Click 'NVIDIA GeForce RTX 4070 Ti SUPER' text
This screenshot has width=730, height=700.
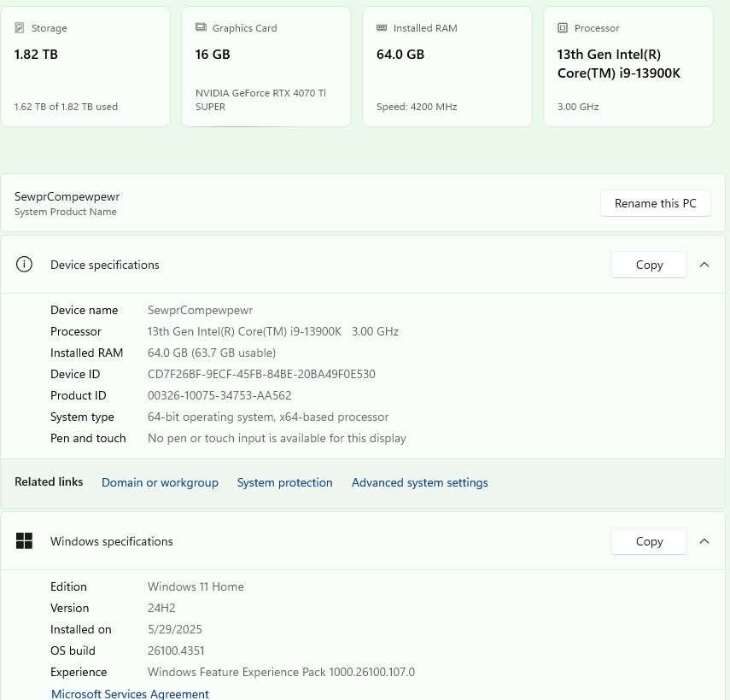pyautogui.click(x=260, y=100)
